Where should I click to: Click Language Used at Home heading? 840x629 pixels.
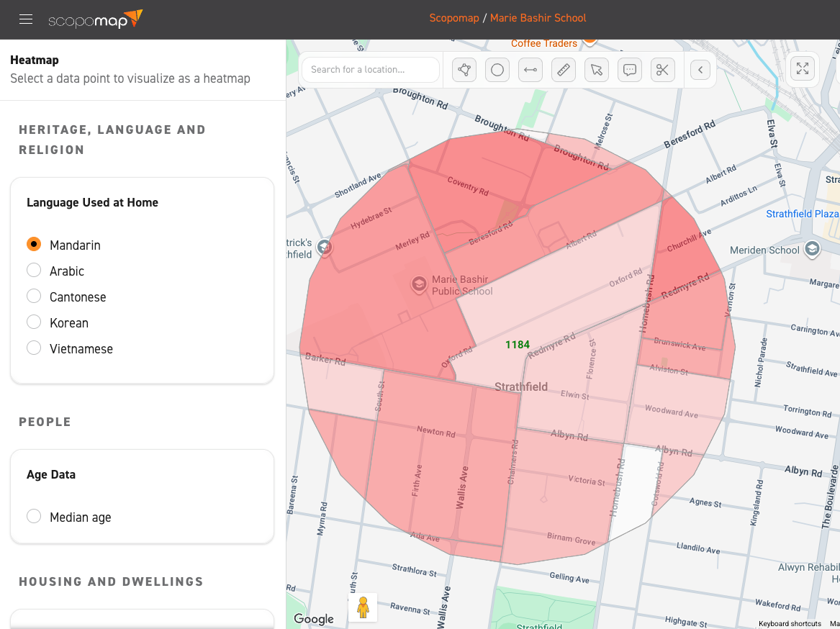tap(93, 202)
